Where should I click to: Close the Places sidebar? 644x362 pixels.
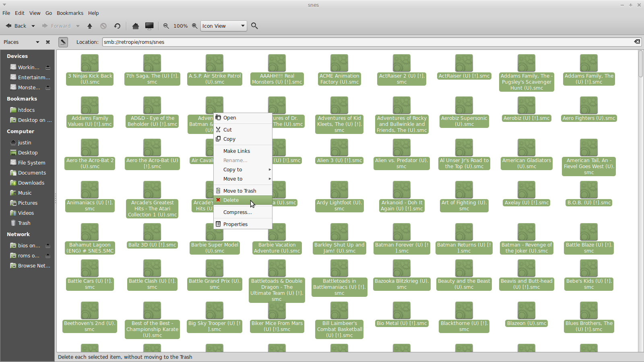click(x=48, y=42)
